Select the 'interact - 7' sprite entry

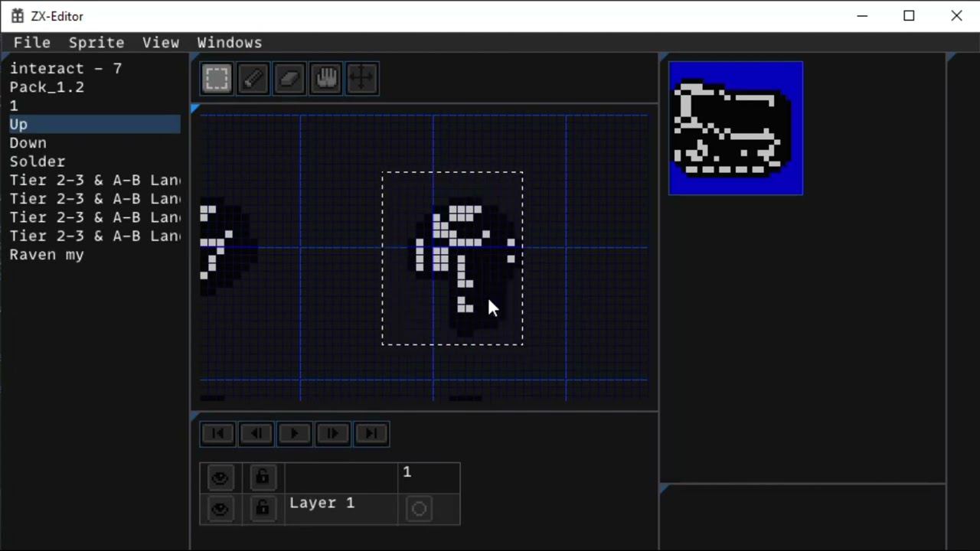click(x=95, y=69)
